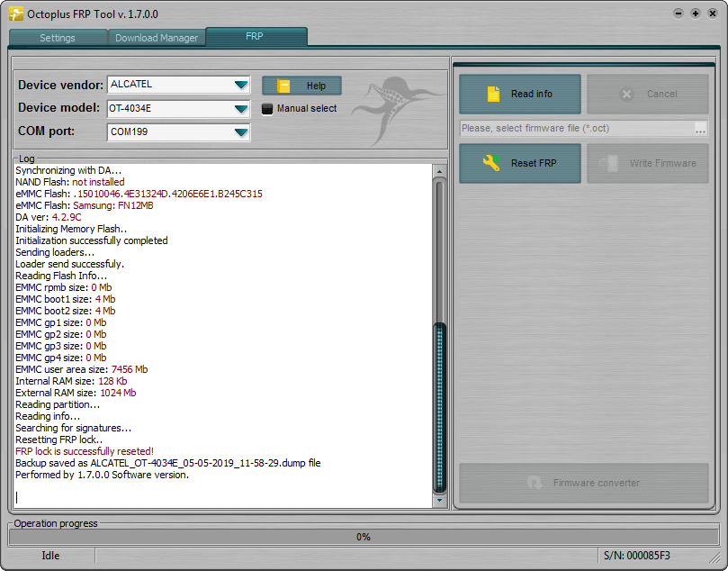
Task: Open the Download Manager tab
Action: tap(157, 38)
